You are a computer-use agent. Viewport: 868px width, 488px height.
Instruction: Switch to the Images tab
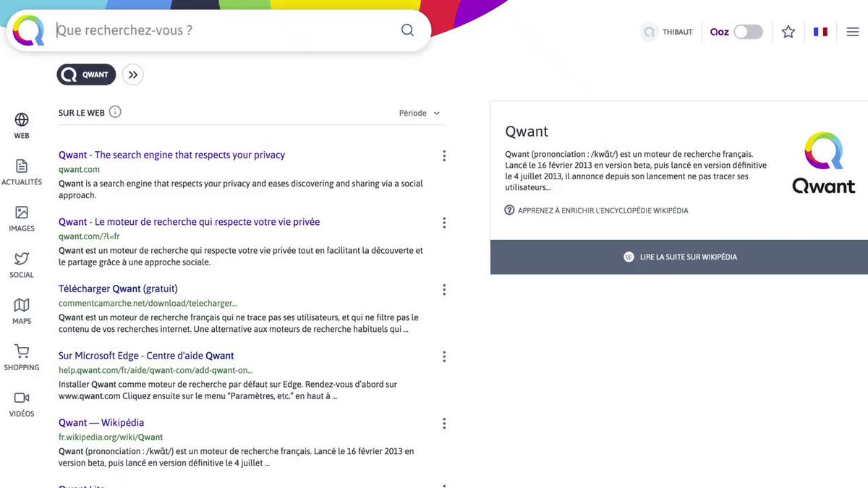click(x=22, y=218)
